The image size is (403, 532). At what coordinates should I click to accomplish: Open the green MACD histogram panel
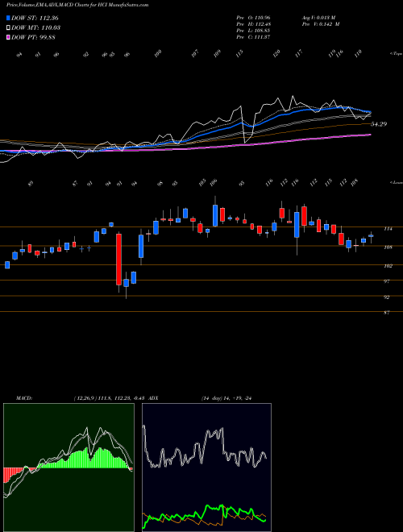tap(69, 468)
